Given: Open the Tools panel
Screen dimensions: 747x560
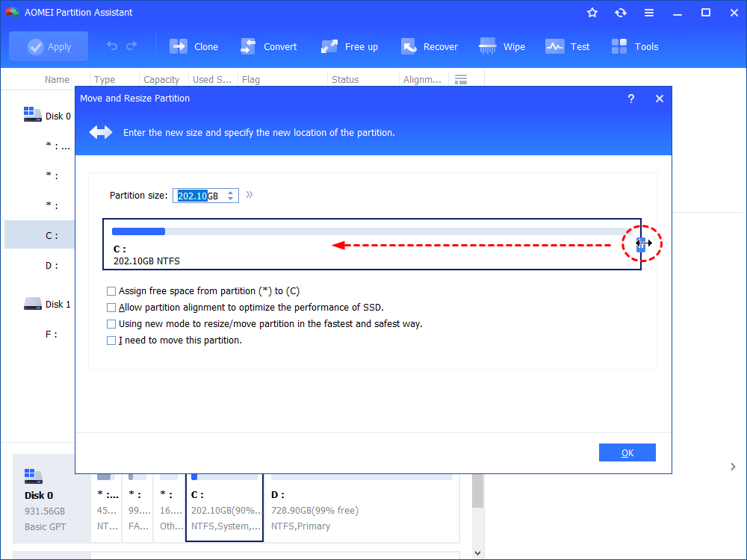Looking at the screenshot, I should (634, 46).
